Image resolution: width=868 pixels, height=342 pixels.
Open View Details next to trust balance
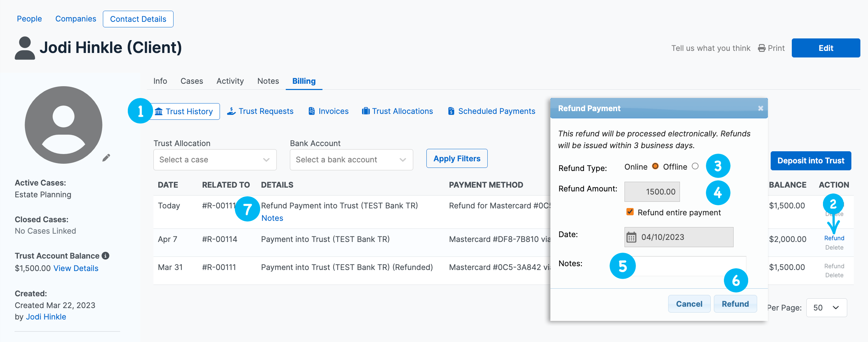coord(76,268)
